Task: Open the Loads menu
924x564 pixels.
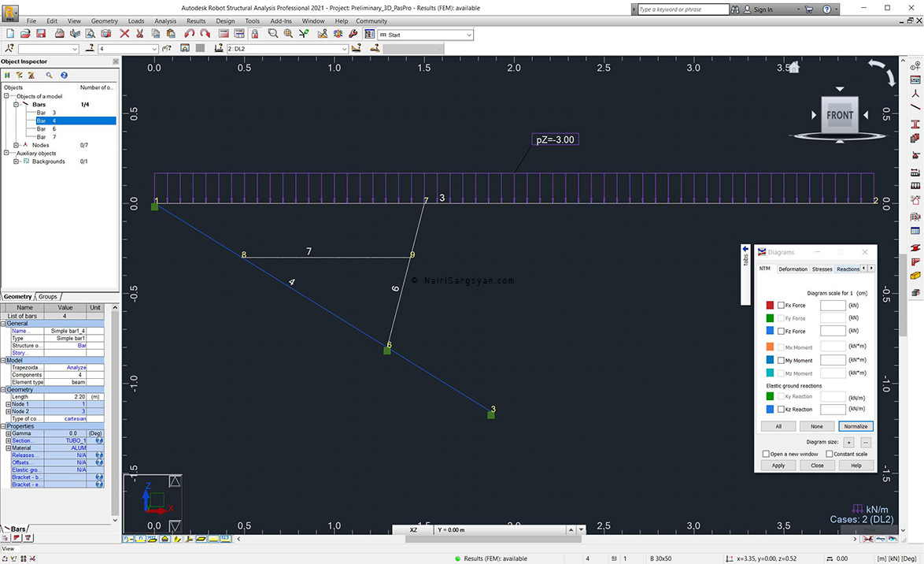Action: pos(136,21)
